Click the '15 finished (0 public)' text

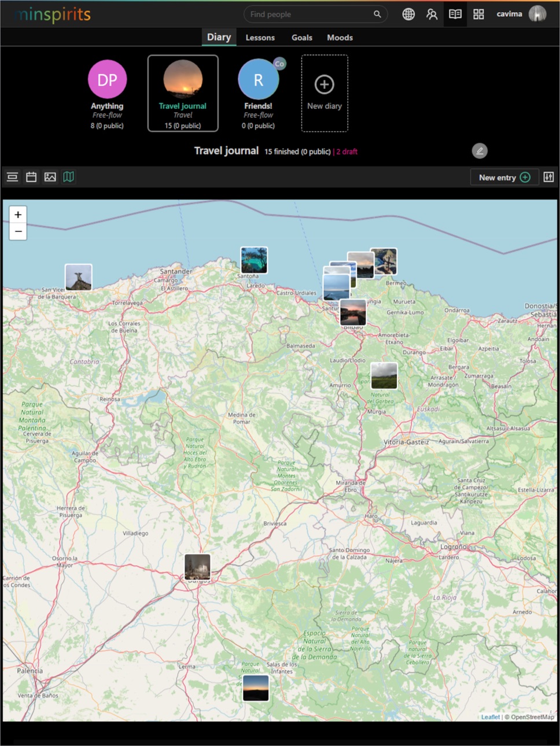(x=297, y=152)
